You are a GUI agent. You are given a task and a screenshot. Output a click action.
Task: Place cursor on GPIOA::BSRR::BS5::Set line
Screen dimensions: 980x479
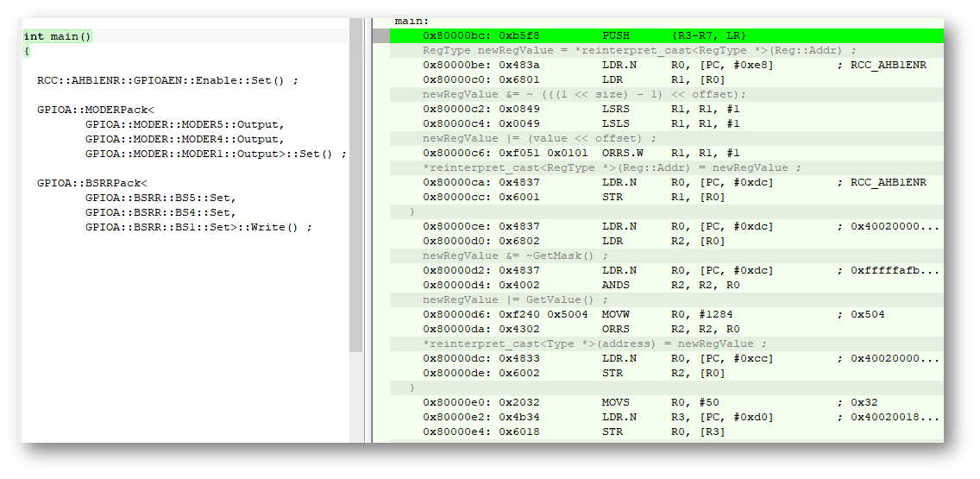coord(160,198)
